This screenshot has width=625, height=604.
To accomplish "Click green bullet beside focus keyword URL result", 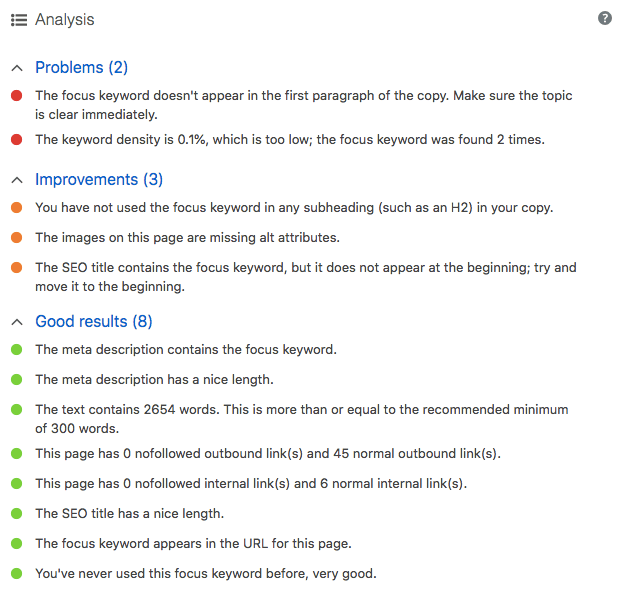I will 16,544.
